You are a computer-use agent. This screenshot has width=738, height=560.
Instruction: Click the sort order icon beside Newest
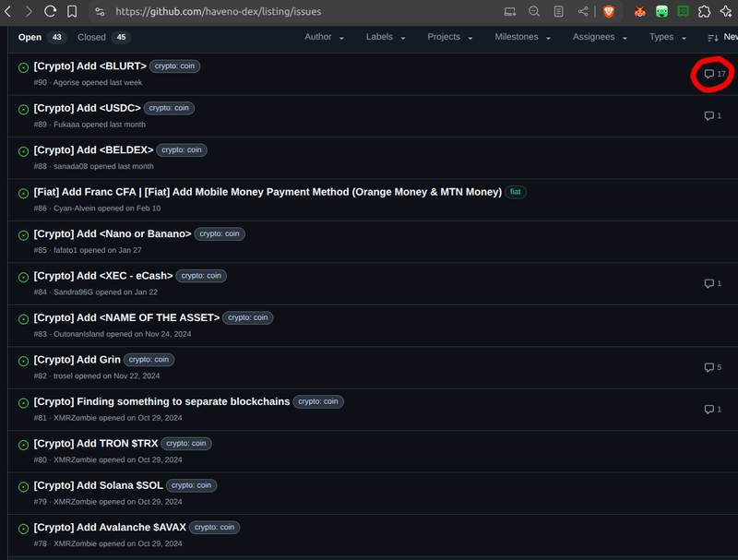point(712,38)
